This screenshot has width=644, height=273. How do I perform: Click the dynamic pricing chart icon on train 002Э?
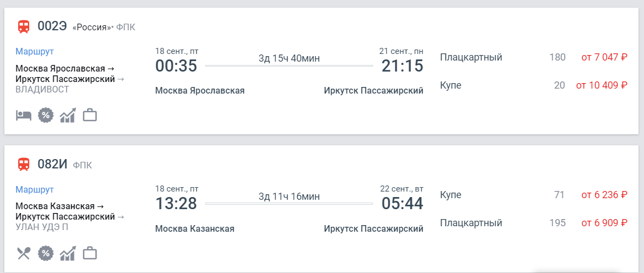67,116
